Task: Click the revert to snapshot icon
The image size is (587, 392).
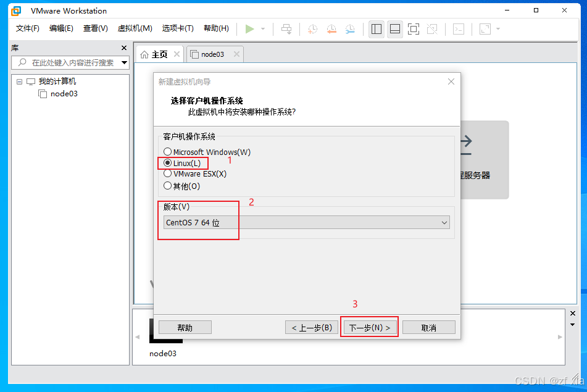Action: tap(331, 29)
